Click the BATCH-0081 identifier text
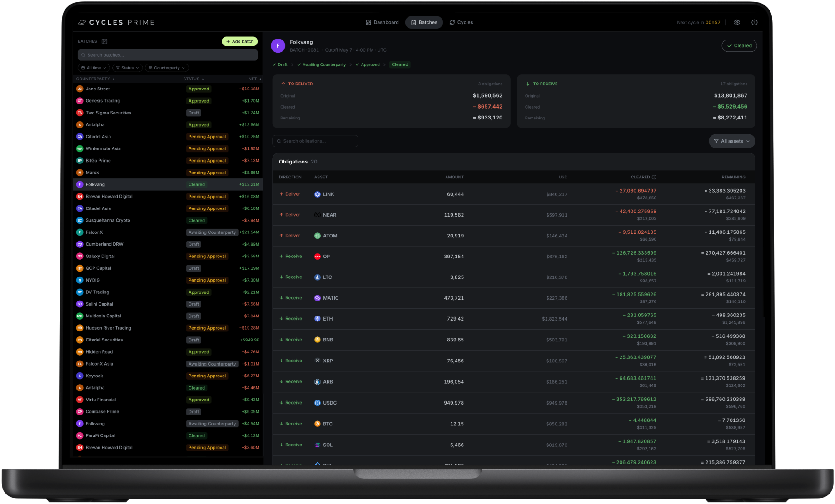Screen dimensions: 835x504 point(304,50)
